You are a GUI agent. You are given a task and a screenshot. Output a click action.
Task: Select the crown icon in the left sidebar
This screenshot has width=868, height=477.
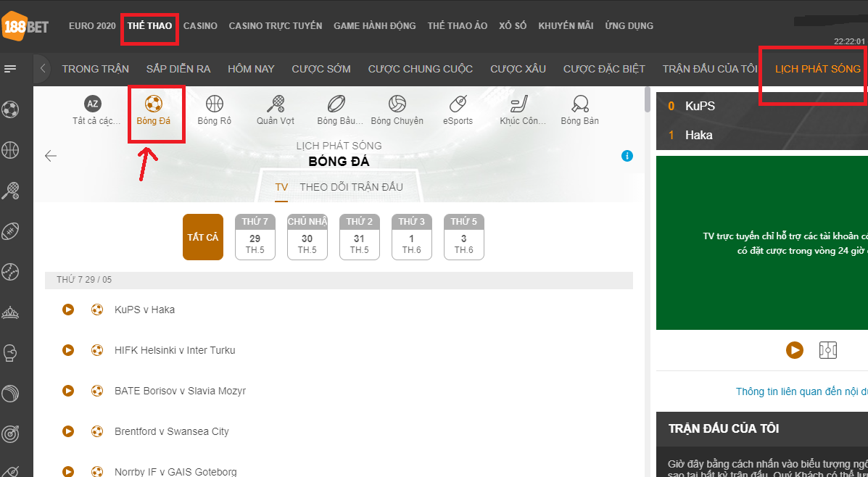point(11,312)
